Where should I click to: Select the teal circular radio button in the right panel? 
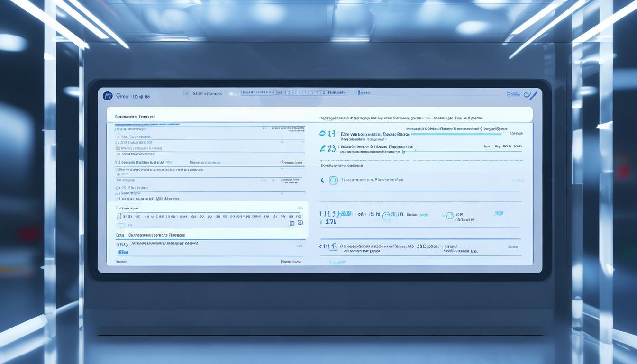tap(333, 180)
